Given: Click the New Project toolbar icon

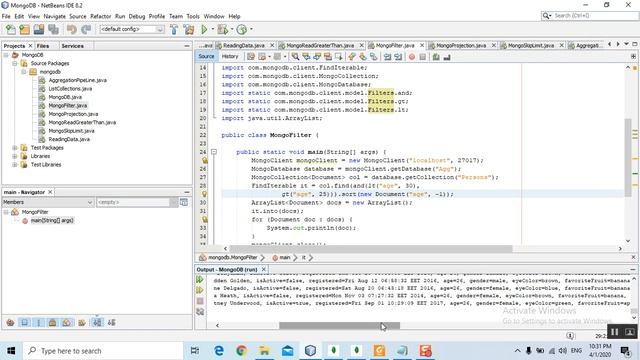Looking at the screenshot, I should [24, 29].
